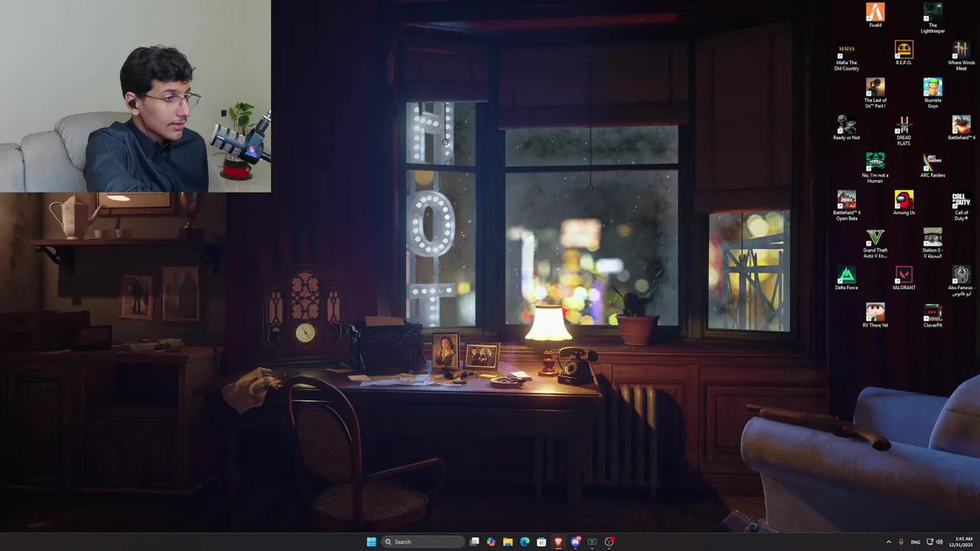
Task: Select the Stumble Guys desktop shortcut
Action: coord(933,93)
